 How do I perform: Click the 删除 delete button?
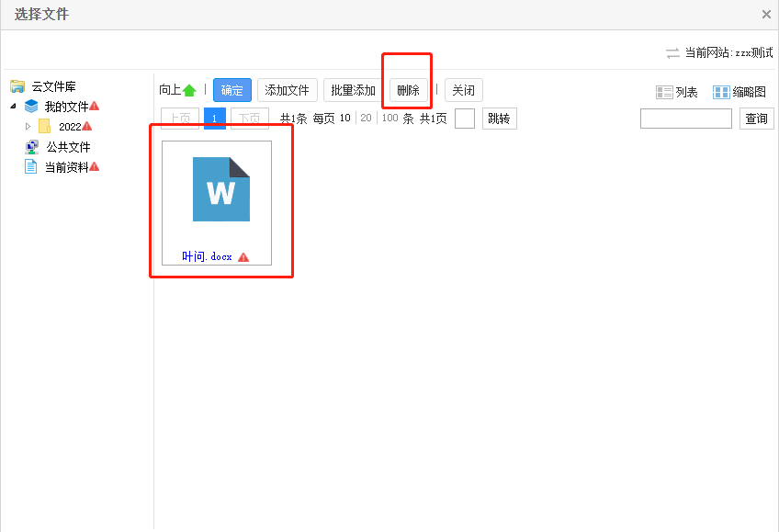[409, 90]
